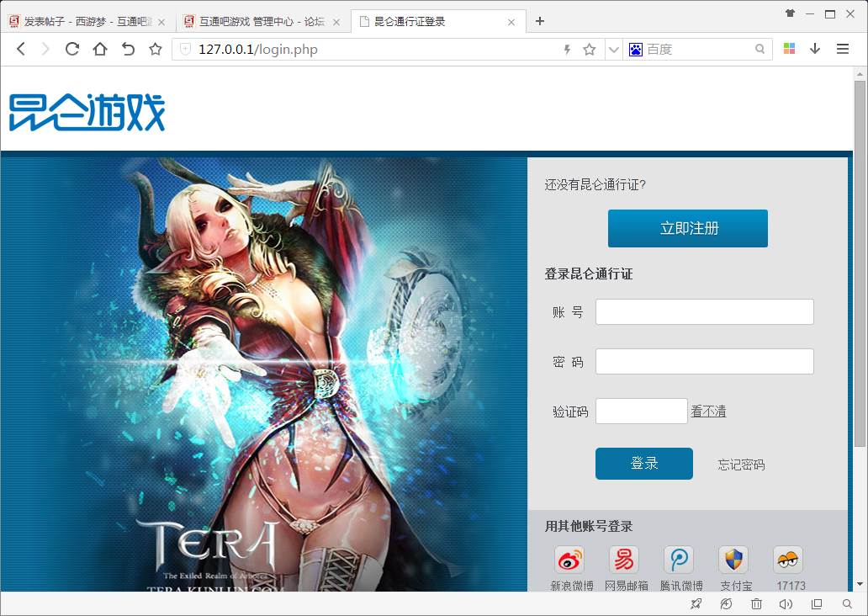Click the bookmark star left of address bar

pyautogui.click(x=156, y=50)
